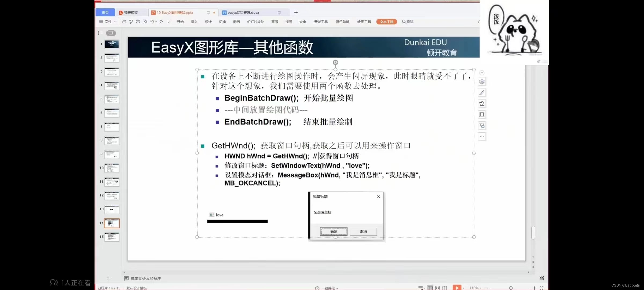This screenshot has height=290, width=644.
Task: Toggle outline list view in slide panel
Action: click(x=100, y=33)
